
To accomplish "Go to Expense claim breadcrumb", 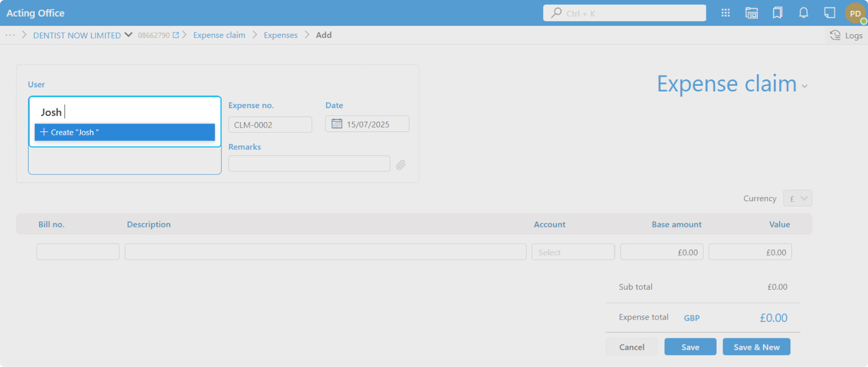I will pos(219,35).
